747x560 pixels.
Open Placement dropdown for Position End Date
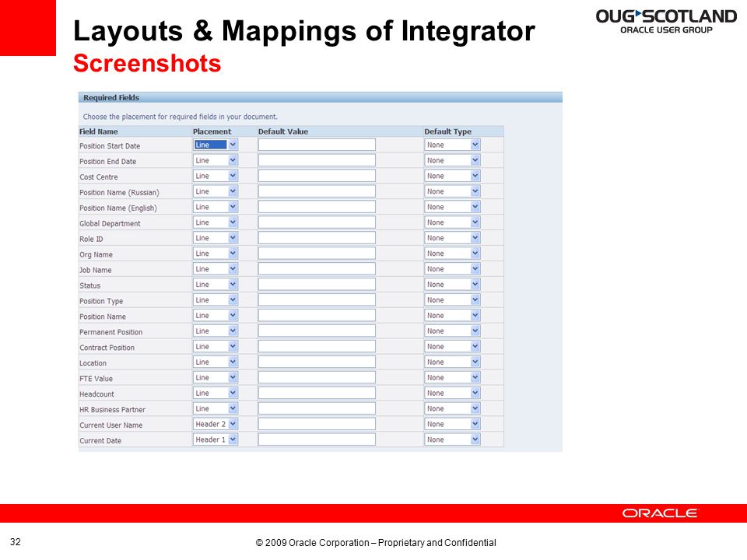pyautogui.click(x=216, y=160)
